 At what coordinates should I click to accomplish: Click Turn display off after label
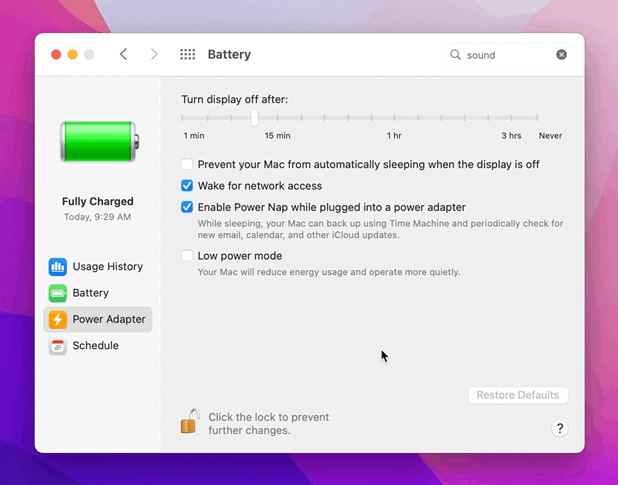point(235,100)
